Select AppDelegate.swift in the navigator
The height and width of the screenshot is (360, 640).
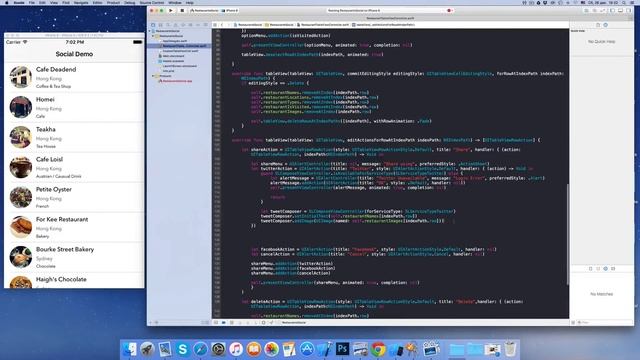coord(174,41)
